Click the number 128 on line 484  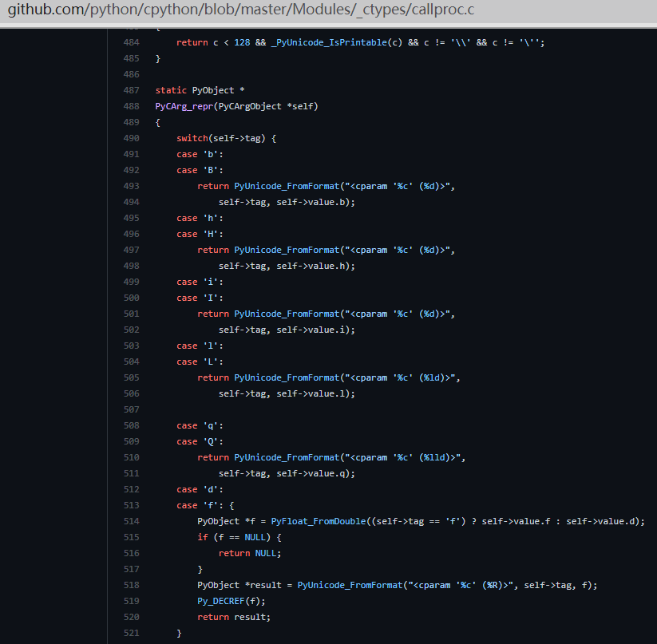tap(242, 42)
